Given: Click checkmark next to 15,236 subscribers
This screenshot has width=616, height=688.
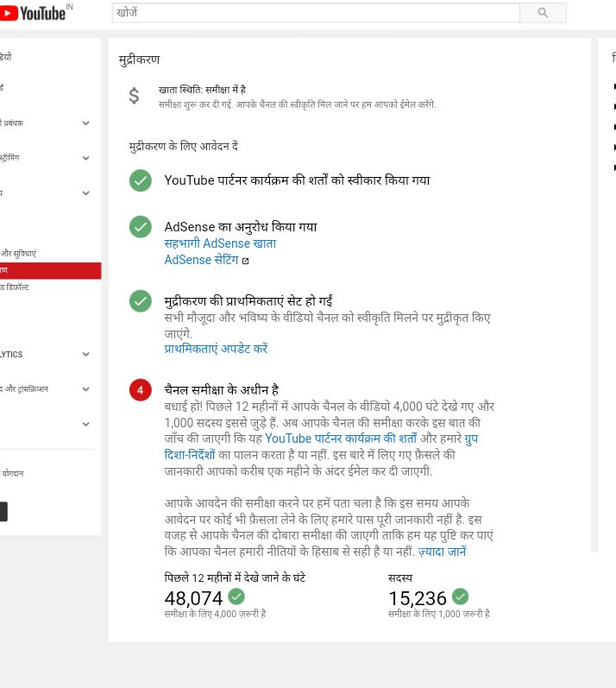Looking at the screenshot, I should point(461,596).
